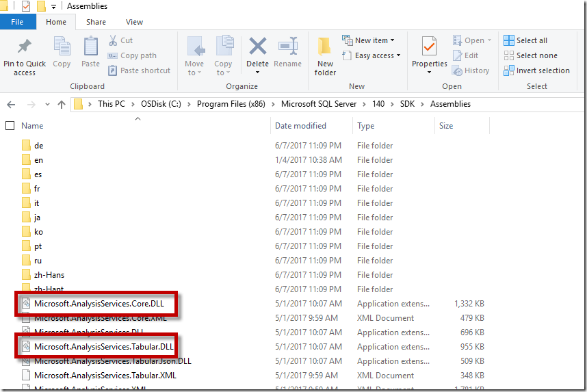Click the forward navigation arrow
587x392 pixels.
coord(31,105)
